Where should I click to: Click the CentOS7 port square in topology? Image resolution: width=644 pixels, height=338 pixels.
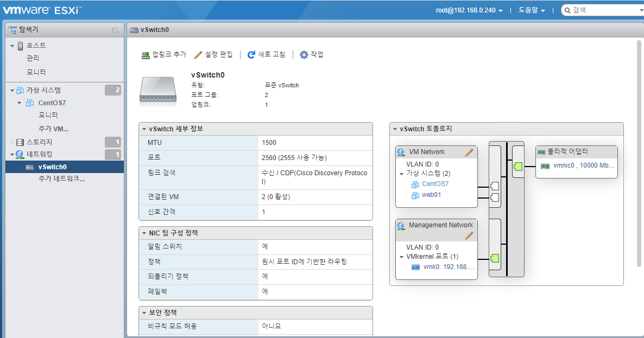point(495,186)
